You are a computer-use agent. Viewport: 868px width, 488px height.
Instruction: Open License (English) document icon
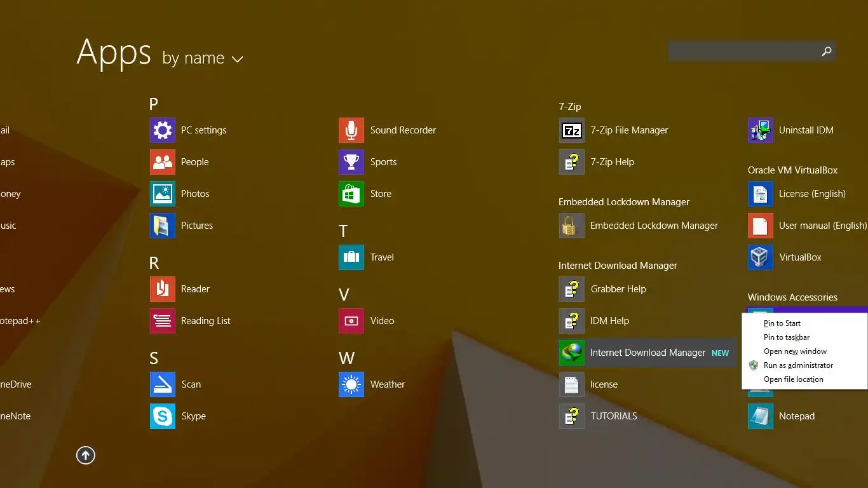click(761, 194)
